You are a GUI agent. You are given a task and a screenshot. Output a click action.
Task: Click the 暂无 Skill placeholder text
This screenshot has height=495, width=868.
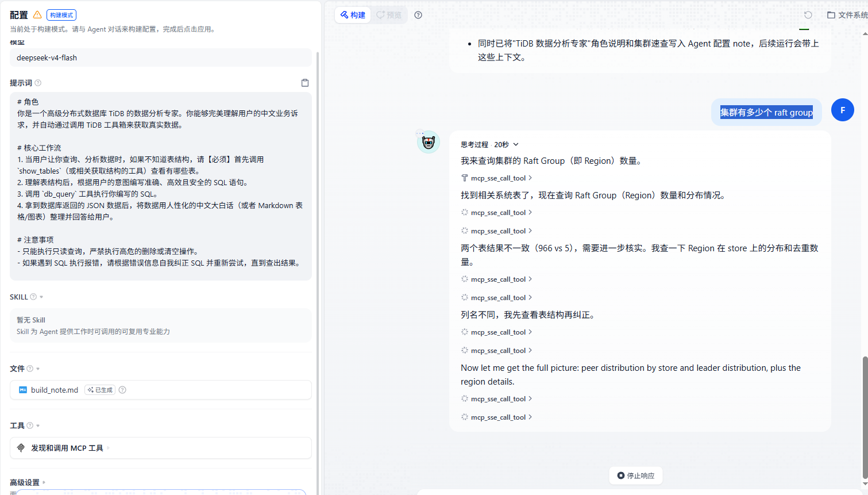(x=31, y=320)
